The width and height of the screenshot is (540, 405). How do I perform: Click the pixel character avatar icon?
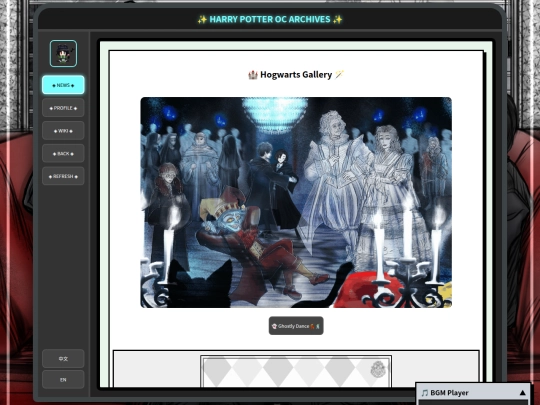pos(63,53)
